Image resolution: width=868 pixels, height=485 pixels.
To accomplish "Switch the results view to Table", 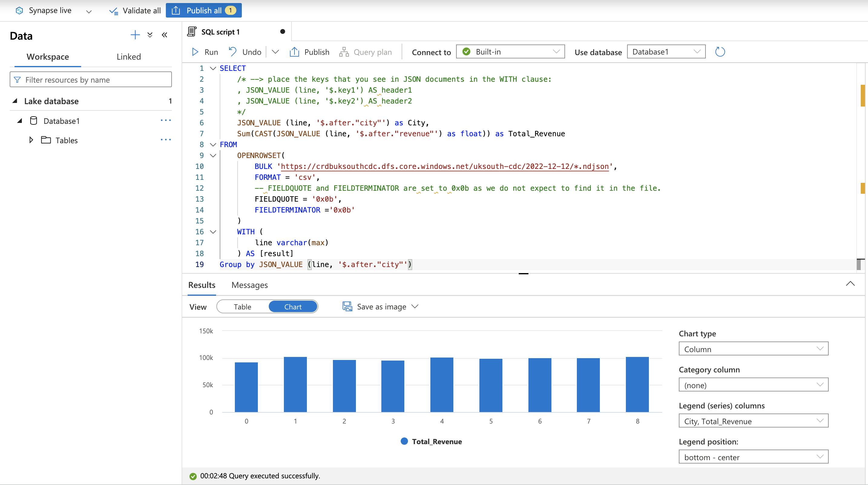I will click(x=242, y=307).
